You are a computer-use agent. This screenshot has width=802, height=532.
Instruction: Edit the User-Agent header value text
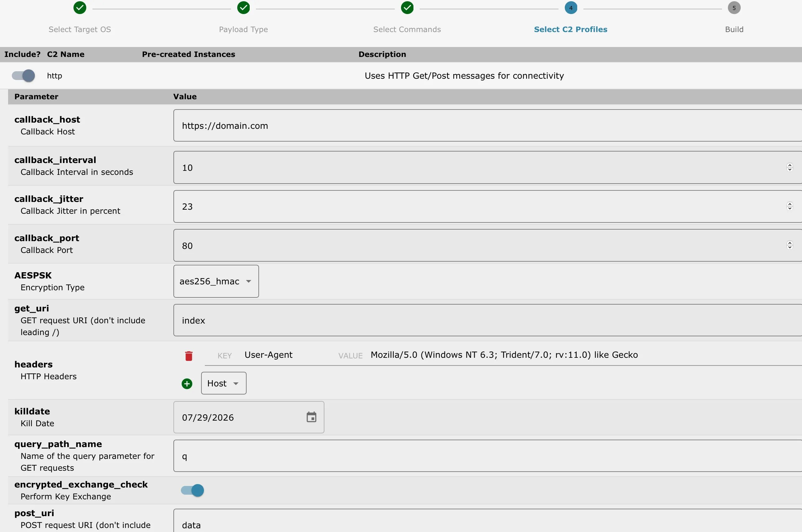(504, 355)
